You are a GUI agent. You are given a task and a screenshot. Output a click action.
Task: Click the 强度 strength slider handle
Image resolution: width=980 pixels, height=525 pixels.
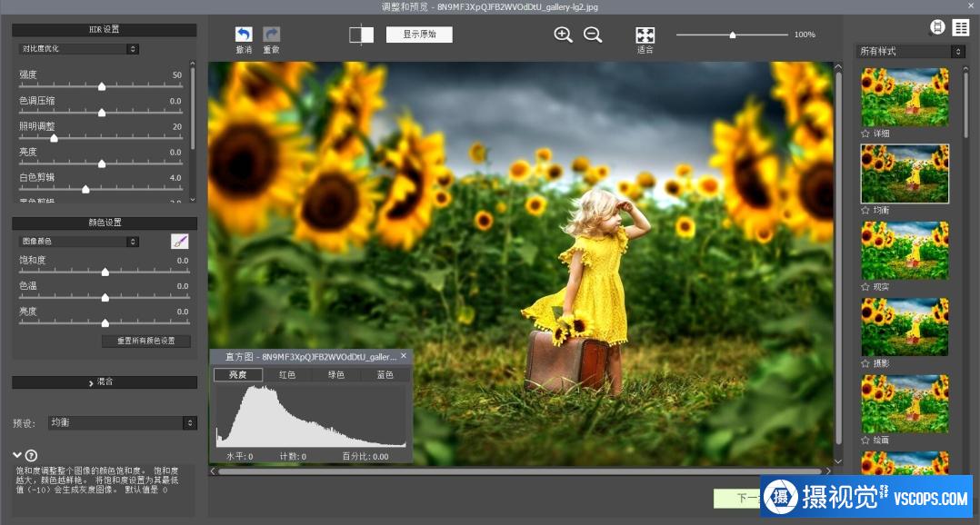point(102,86)
